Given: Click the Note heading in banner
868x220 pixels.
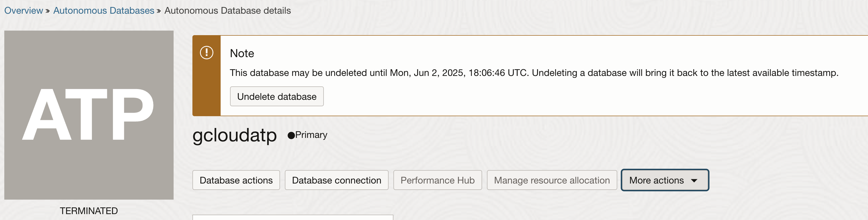Looking at the screenshot, I should point(242,53).
